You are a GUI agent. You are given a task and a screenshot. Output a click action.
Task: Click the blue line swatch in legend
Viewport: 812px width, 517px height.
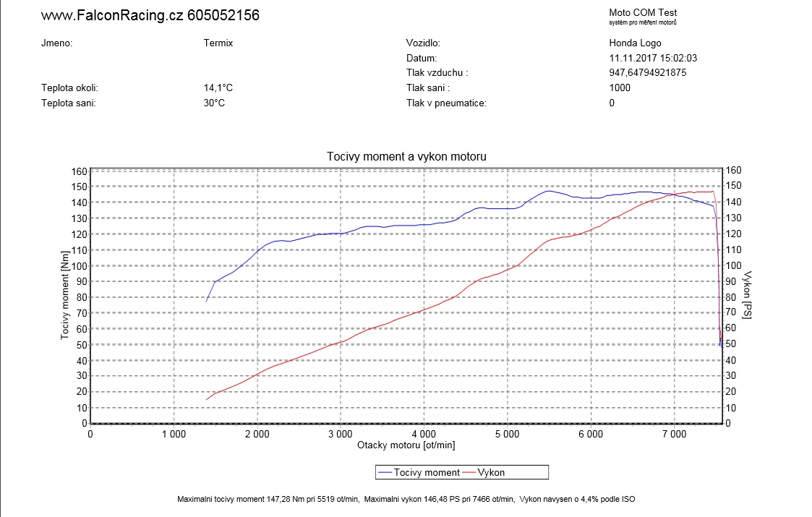point(385,473)
